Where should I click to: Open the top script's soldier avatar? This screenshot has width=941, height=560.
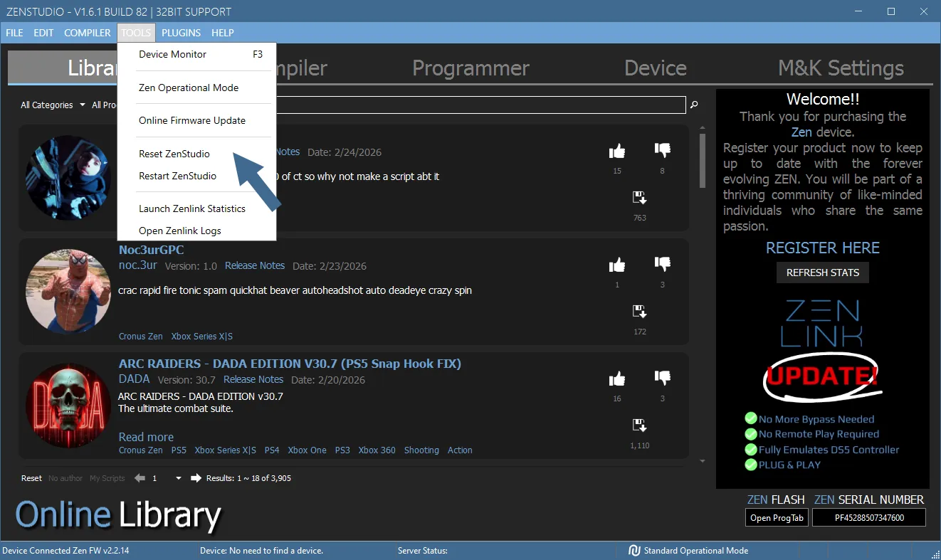(68, 178)
